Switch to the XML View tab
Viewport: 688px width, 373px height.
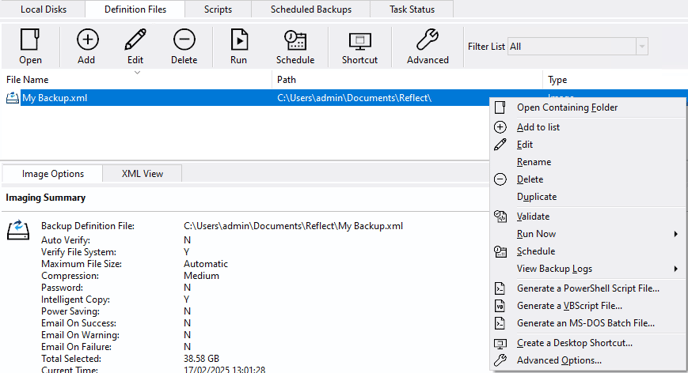click(x=142, y=174)
